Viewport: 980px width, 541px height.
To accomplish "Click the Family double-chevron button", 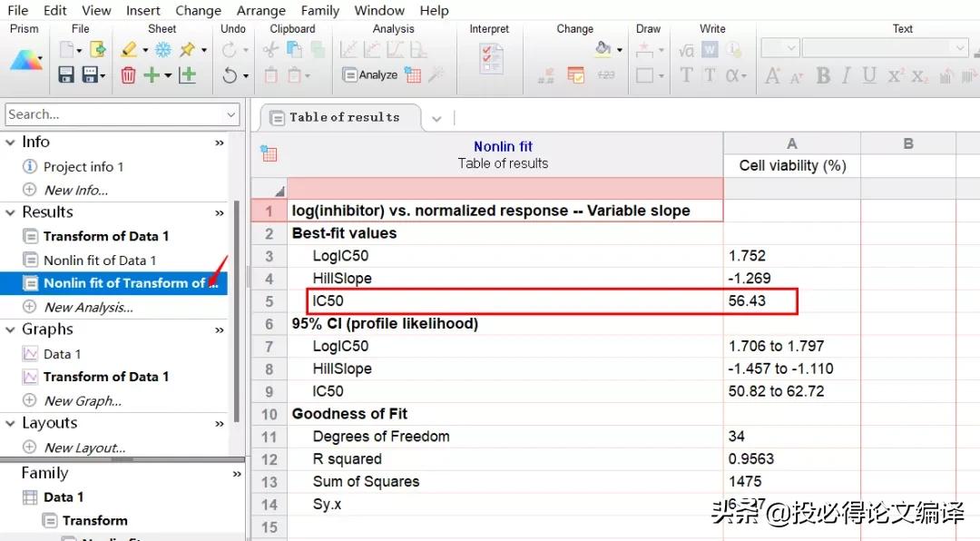I will click(x=237, y=474).
